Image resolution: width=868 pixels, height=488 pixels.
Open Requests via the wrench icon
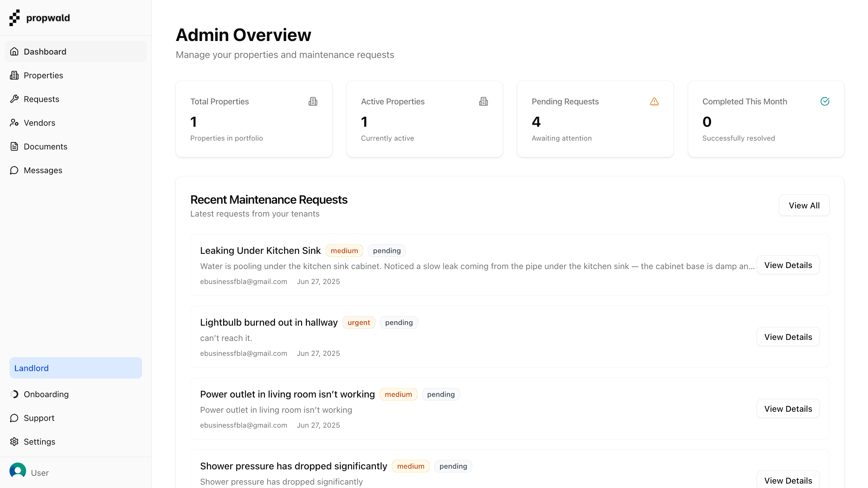pos(14,99)
